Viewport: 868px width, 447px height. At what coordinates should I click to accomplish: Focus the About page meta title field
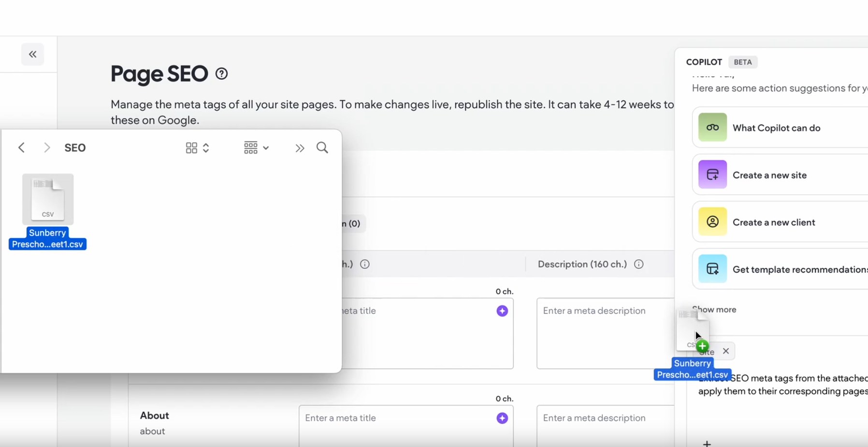coord(406,426)
